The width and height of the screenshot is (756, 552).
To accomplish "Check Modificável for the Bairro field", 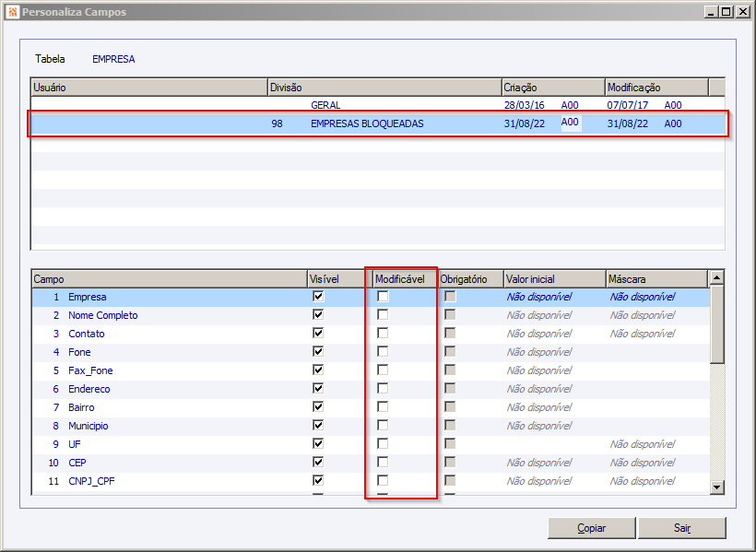I will [x=383, y=406].
